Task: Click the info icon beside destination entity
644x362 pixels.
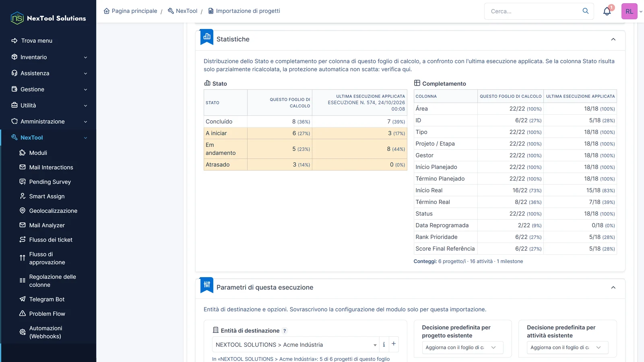Action: point(384,344)
